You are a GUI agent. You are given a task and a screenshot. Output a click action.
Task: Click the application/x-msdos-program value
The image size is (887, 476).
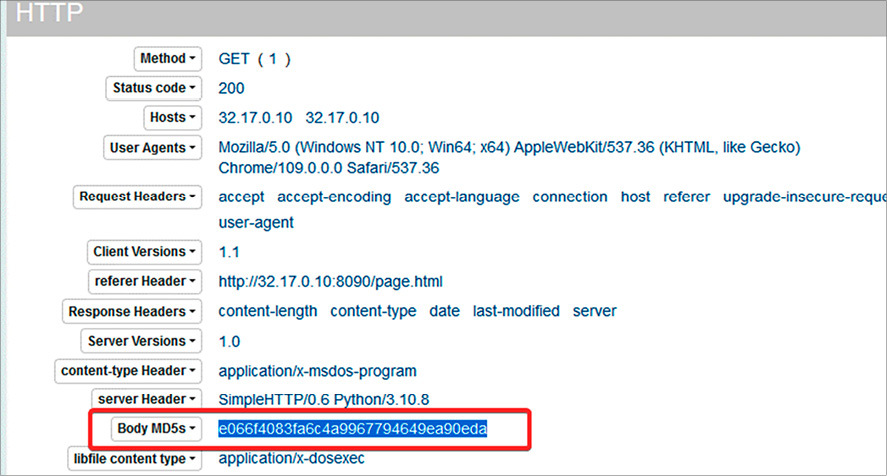(317, 371)
